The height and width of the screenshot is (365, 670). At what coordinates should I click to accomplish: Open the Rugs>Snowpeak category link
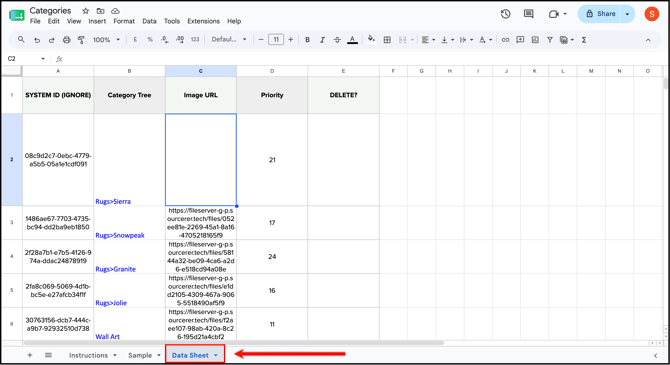pos(120,235)
